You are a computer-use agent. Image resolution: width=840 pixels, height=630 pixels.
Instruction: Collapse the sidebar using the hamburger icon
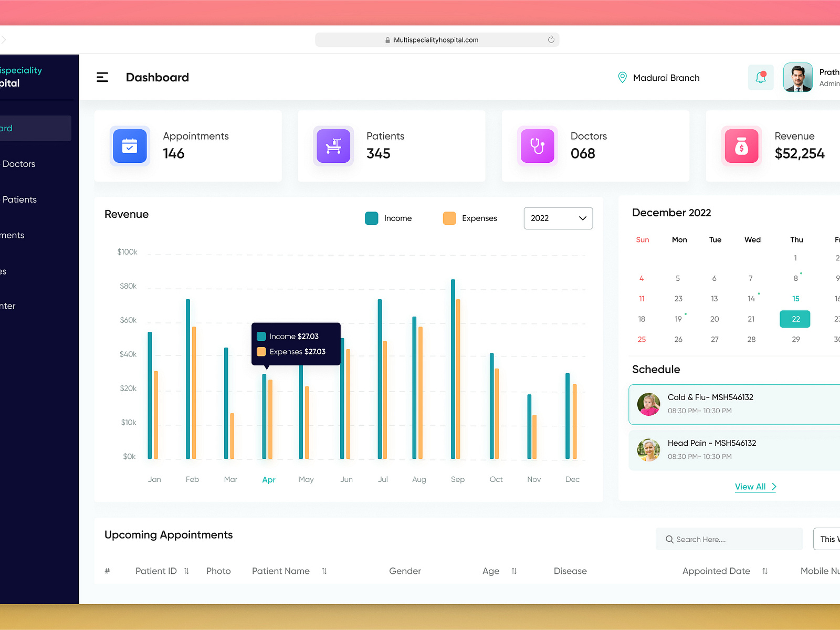[102, 77]
